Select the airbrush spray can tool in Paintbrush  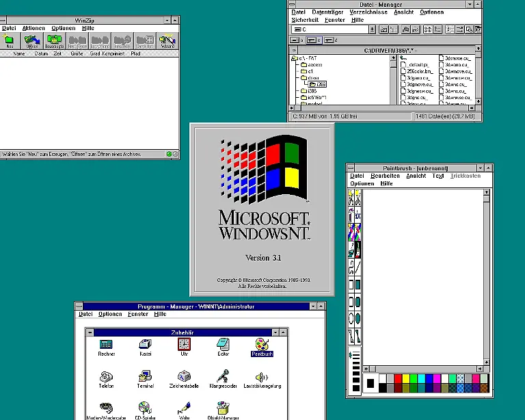tap(351, 215)
